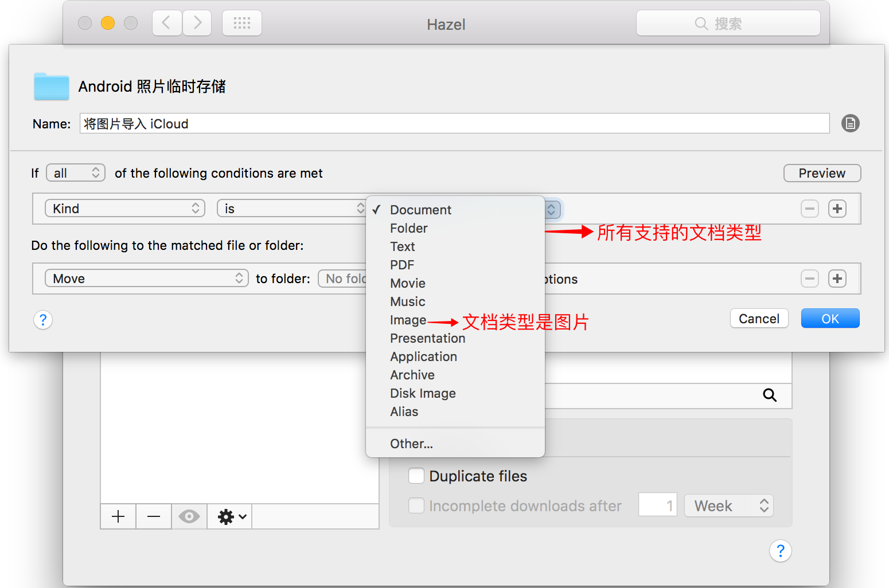The image size is (889, 588).
Task: Open the gear actions menu
Action: pos(232,516)
